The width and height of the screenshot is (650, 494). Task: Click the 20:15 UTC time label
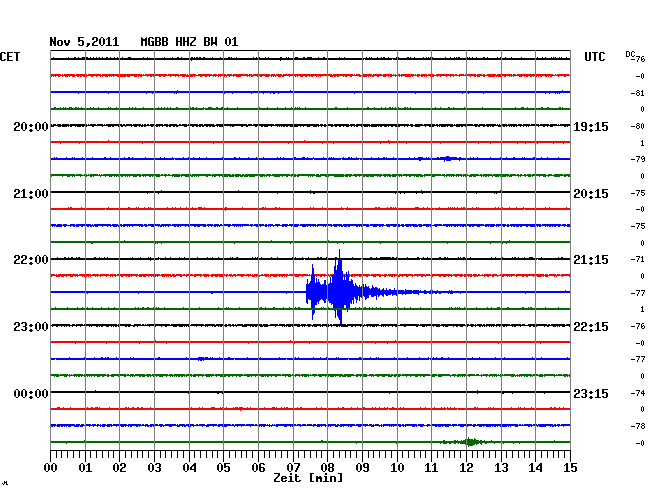click(x=591, y=194)
